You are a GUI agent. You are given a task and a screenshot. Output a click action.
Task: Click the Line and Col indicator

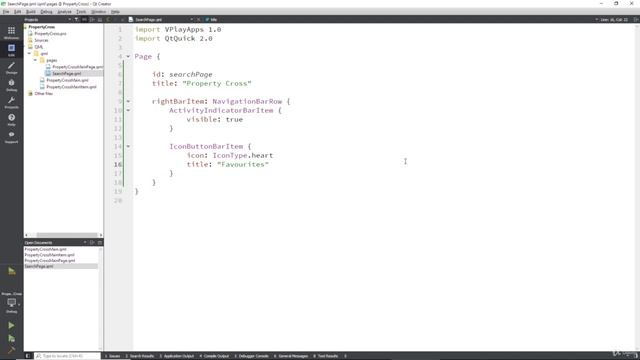(614, 19)
